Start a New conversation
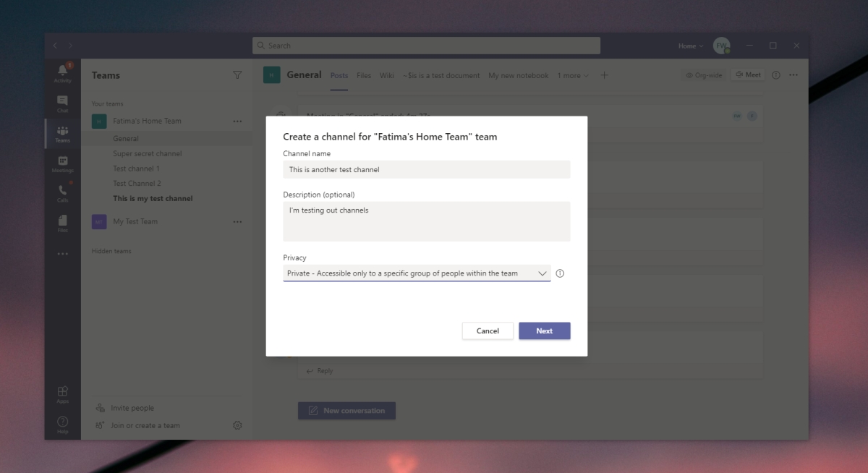The image size is (868, 473). pos(346,411)
